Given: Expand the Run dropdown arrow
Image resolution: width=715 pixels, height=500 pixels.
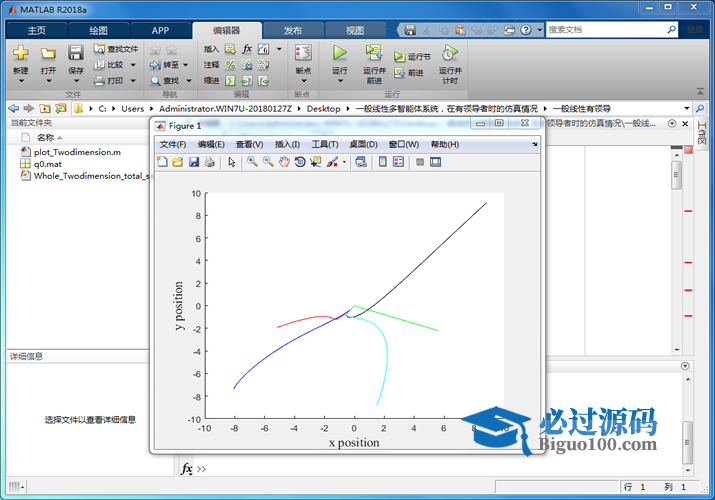Looking at the screenshot, I should pos(340,81).
